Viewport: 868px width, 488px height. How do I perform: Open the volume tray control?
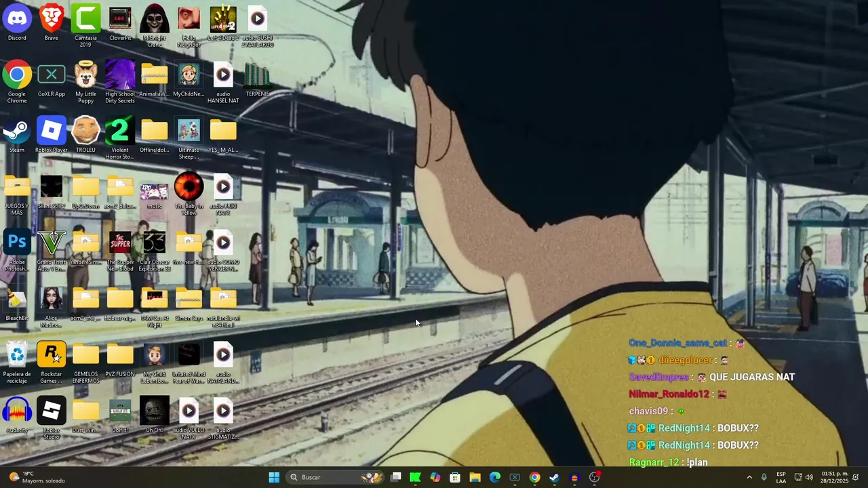[809, 477]
